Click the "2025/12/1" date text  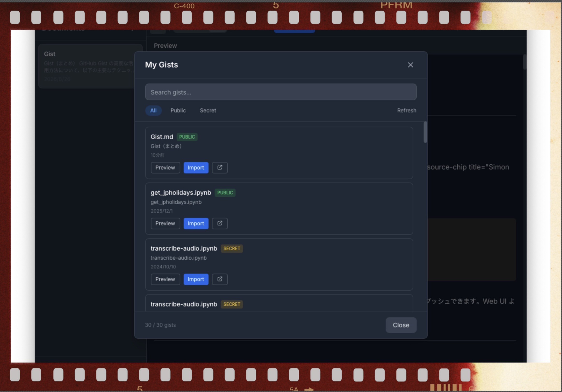(x=162, y=211)
